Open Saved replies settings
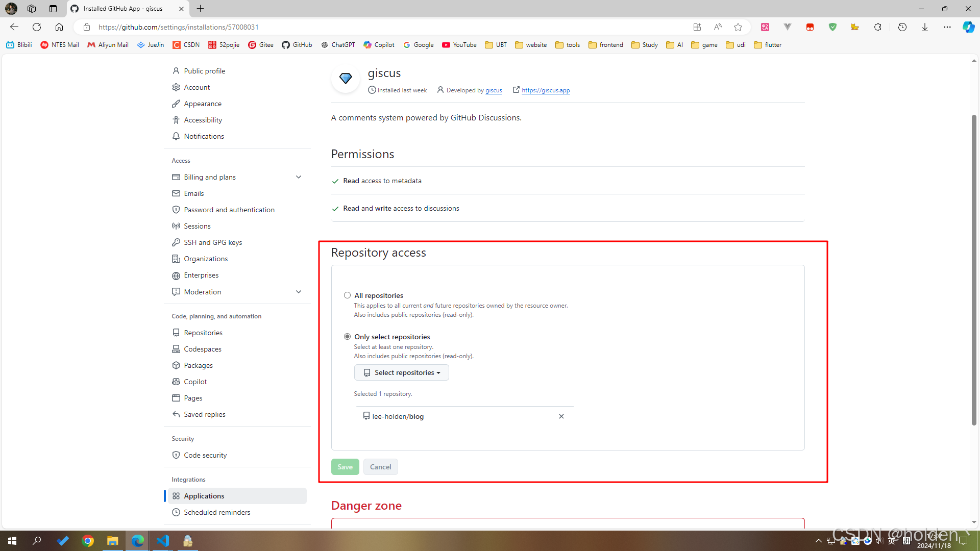The image size is (980, 551). [x=205, y=414]
